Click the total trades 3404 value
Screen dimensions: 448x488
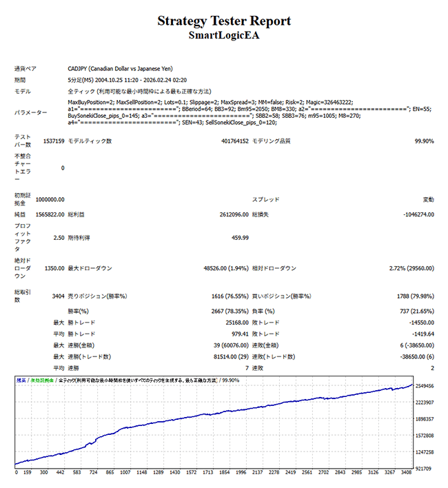pos(58,296)
